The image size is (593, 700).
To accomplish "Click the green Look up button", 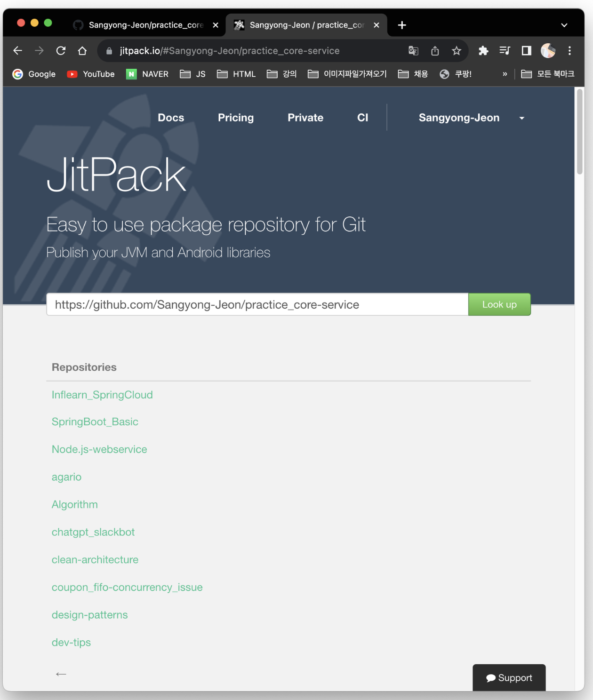I will tap(499, 304).
